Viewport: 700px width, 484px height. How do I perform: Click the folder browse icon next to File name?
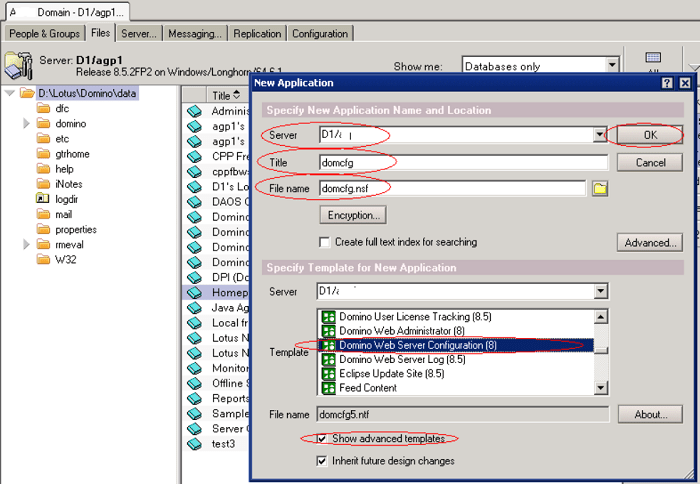pyautogui.click(x=600, y=188)
